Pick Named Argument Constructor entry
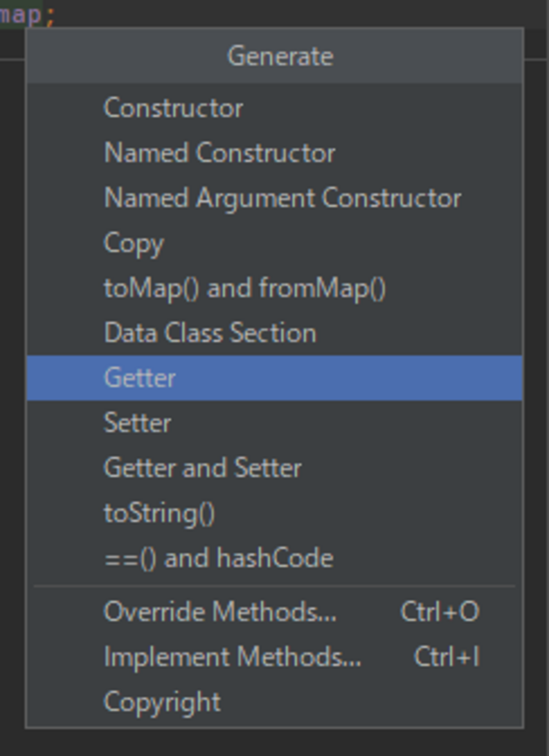This screenshot has width=549, height=756. point(274,198)
